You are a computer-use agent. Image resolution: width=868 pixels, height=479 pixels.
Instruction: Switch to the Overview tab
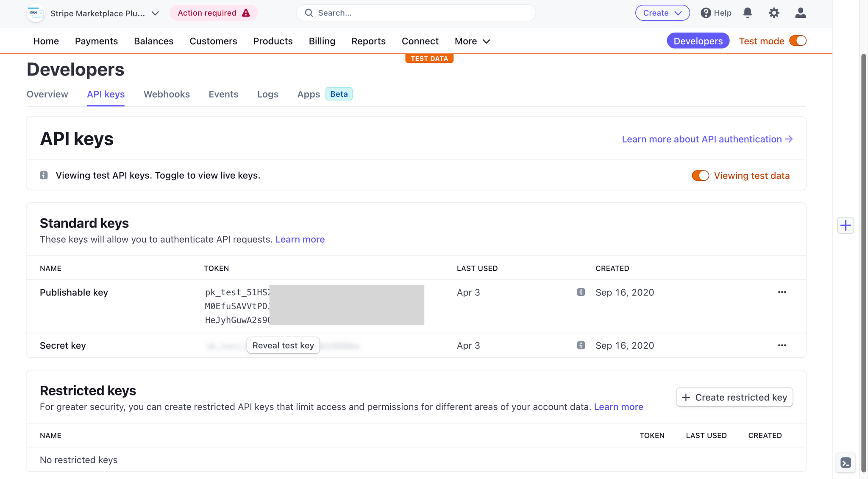coord(47,94)
